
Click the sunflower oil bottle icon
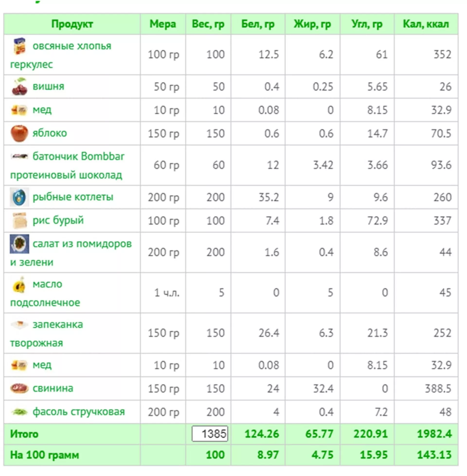pos(19,285)
